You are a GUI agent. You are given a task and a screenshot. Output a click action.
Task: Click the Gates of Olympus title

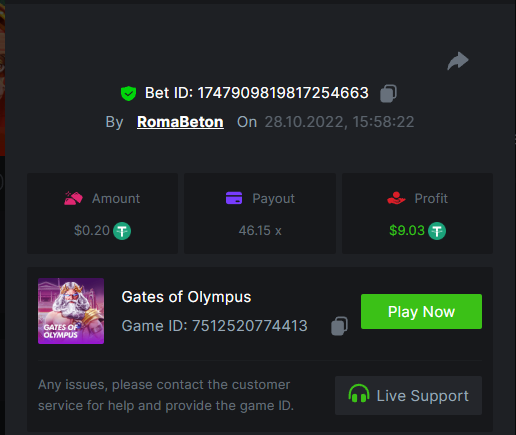tap(186, 297)
